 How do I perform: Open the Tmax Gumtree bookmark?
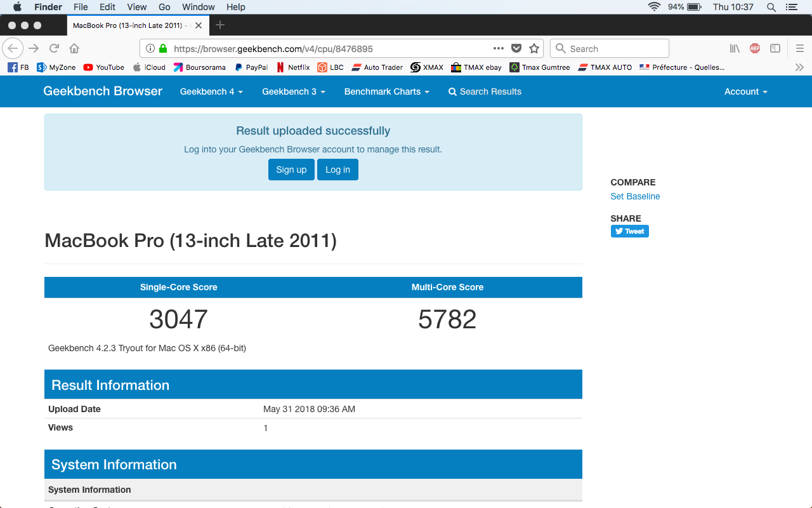[x=540, y=67]
